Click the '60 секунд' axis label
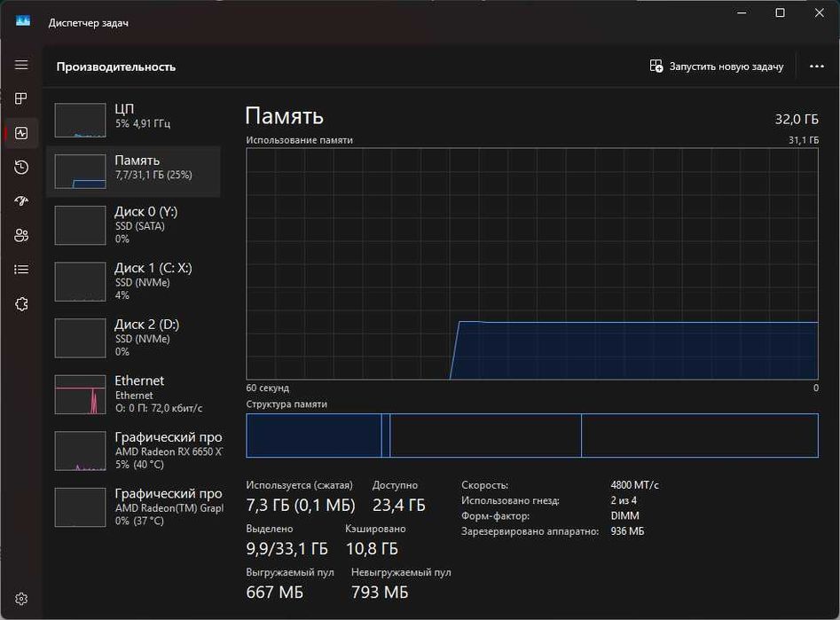The width and height of the screenshot is (840, 620). (x=267, y=388)
